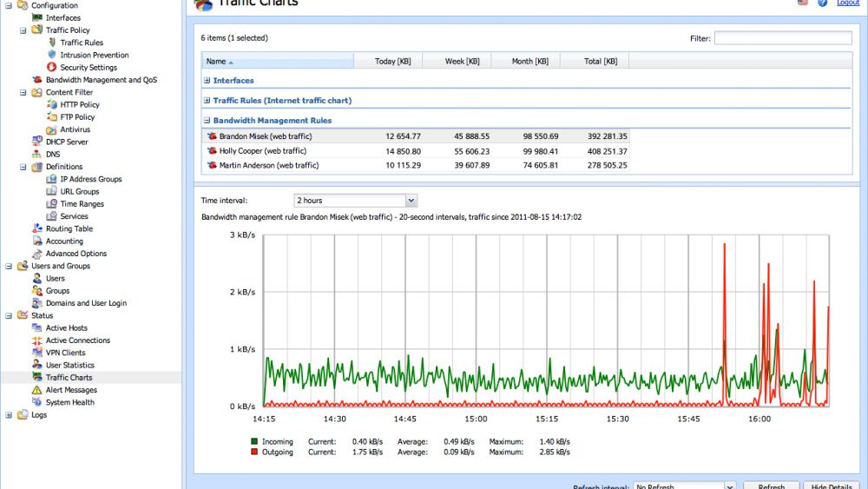868x489 pixels.
Task: Expand the Logs tree node
Action: click(9, 415)
